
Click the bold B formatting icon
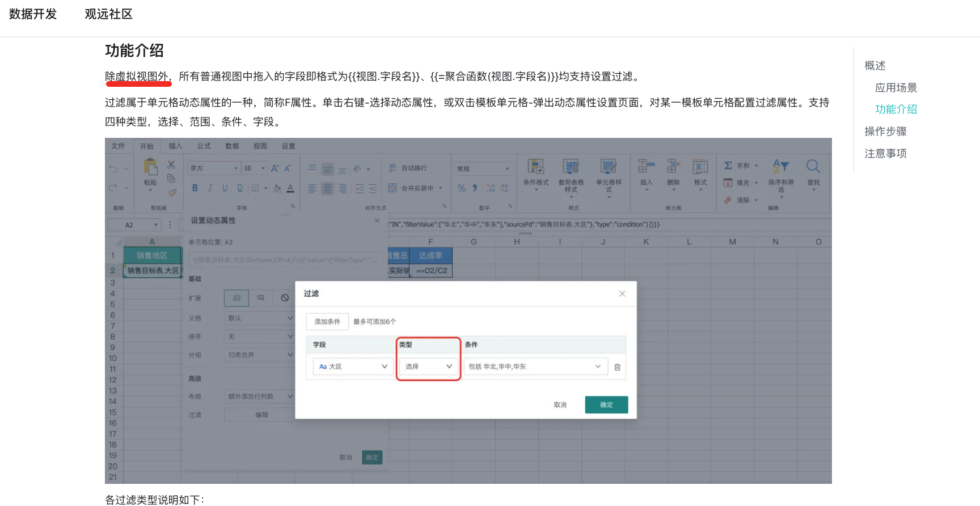click(195, 188)
